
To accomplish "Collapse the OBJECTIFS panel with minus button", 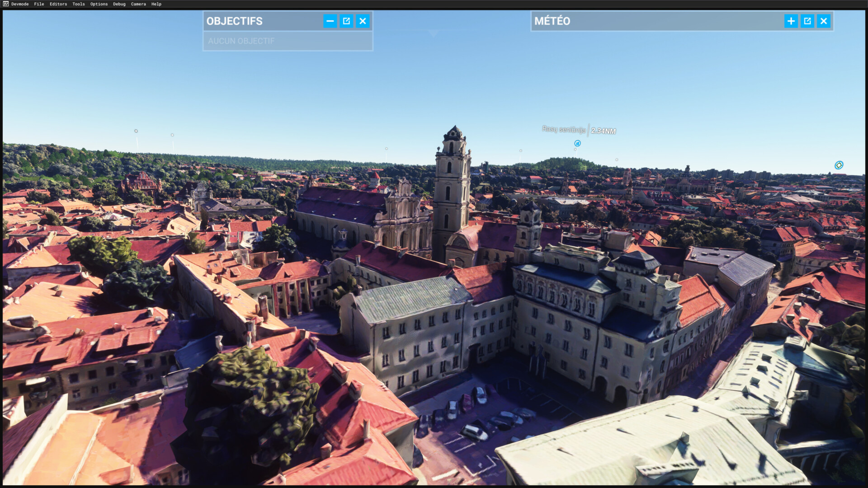I will tap(330, 21).
